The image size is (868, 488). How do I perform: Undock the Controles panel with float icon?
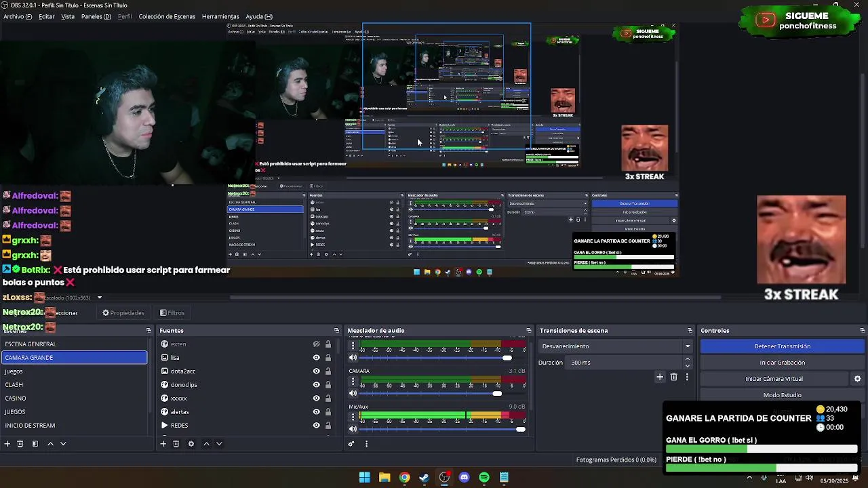point(862,330)
